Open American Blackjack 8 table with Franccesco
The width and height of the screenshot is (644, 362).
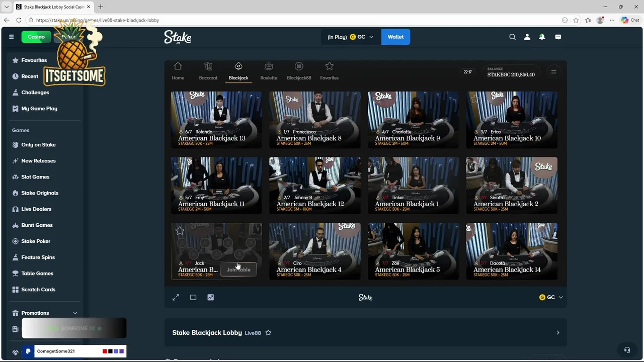coord(315,120)
